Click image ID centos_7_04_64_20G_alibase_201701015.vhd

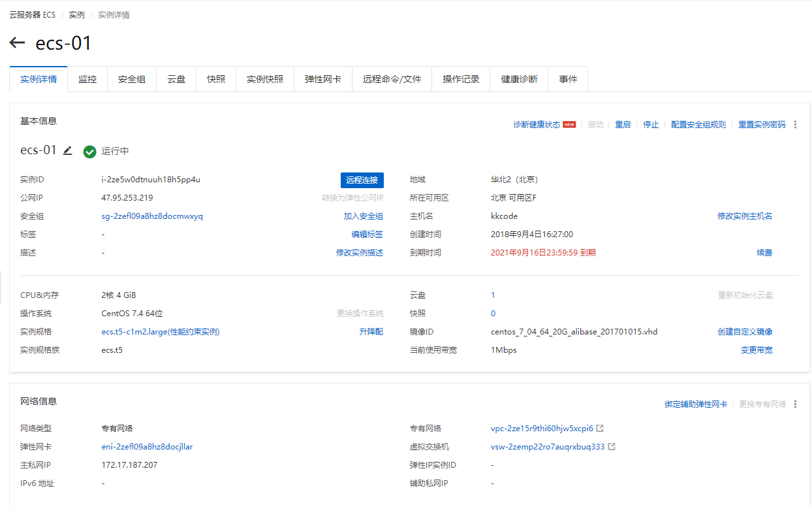point(574,332)
